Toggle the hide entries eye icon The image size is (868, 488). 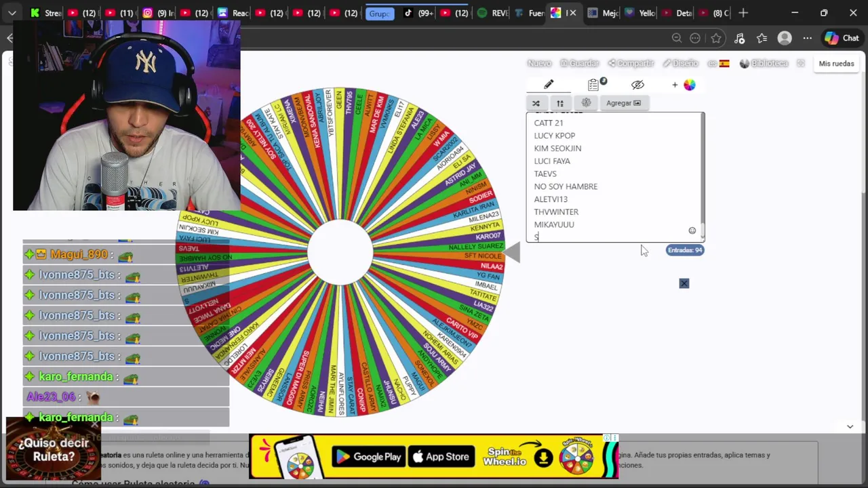click(x=637, y=85)
